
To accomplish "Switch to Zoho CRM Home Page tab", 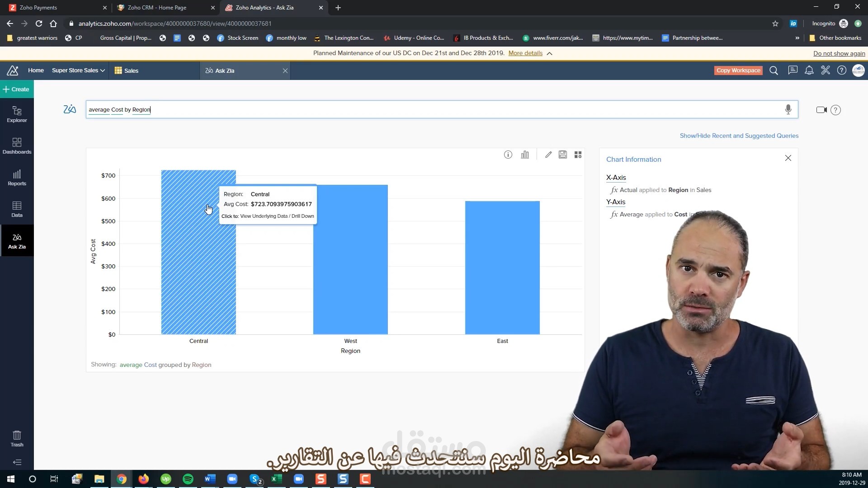I will pyautogui.click(x=165, y=8).
